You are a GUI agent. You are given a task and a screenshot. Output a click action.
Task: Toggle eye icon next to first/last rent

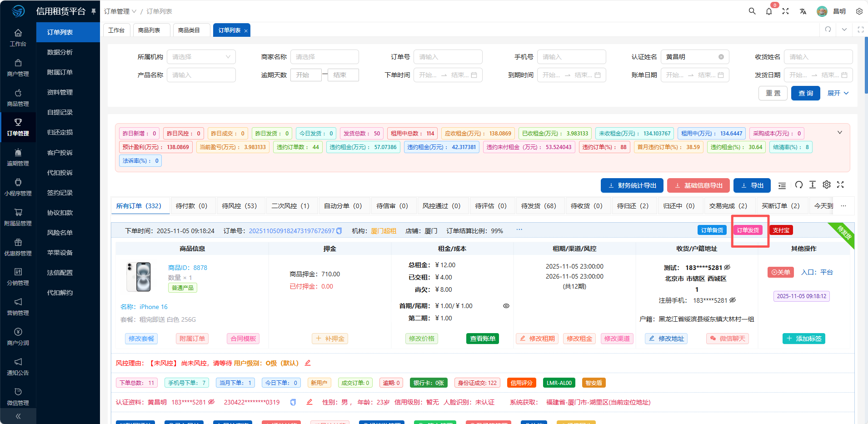[506, 306]
